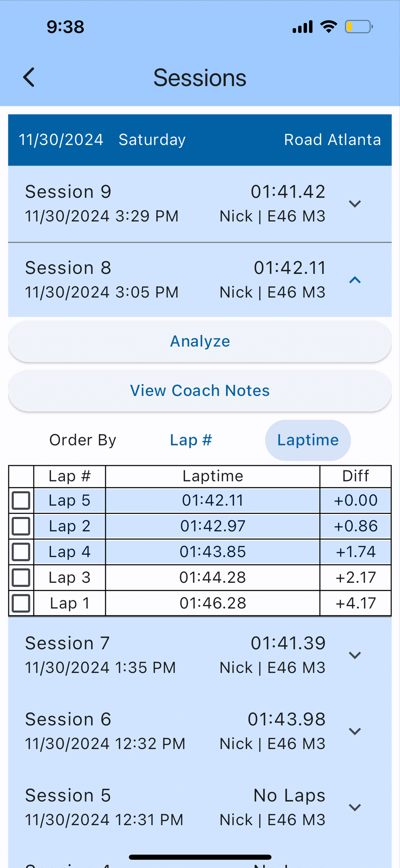400x868 pixels.
Task: Expand Session 5 details chevron
Action: 355,808
